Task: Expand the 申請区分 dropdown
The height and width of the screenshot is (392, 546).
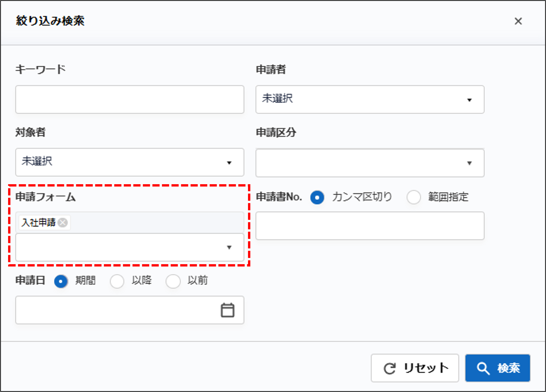Action: click(370, 163)
